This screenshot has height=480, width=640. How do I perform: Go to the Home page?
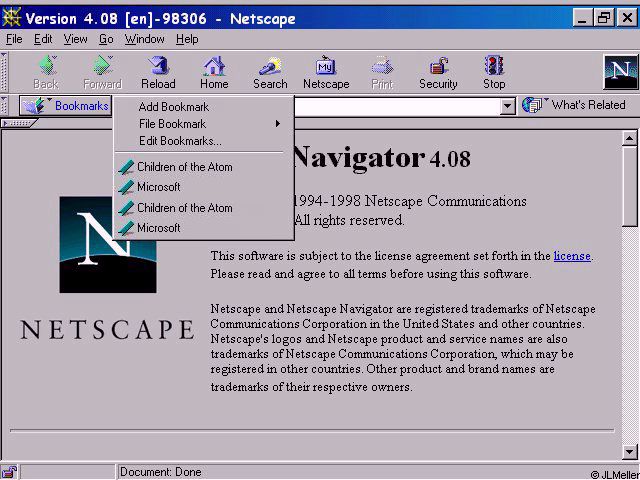click(x=214, y=73)
